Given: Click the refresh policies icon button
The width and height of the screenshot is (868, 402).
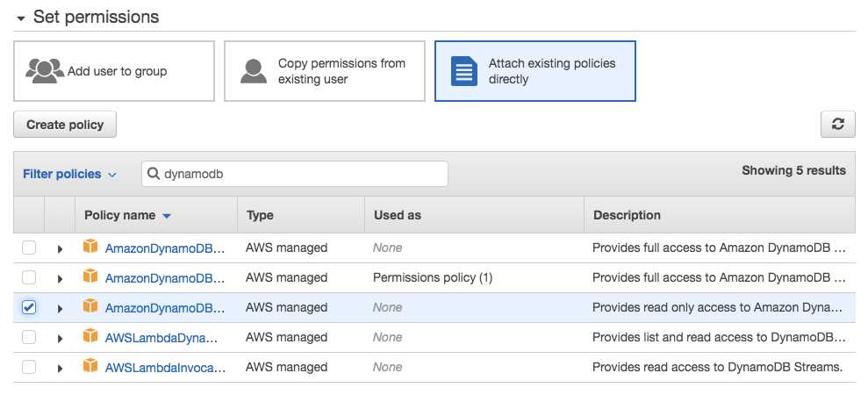Looking at the screenshot, I should tap(837, 125).
